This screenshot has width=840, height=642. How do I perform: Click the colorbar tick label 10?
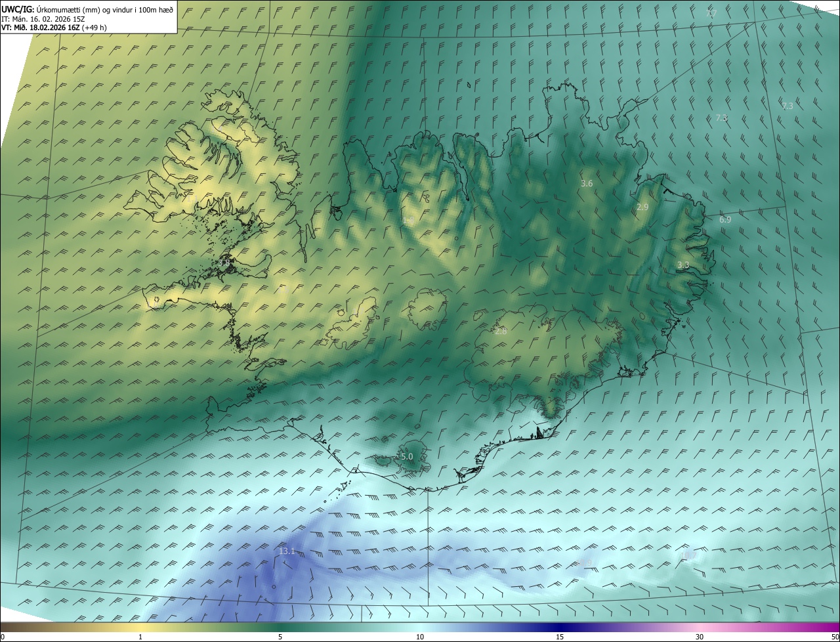click(420, 637)
